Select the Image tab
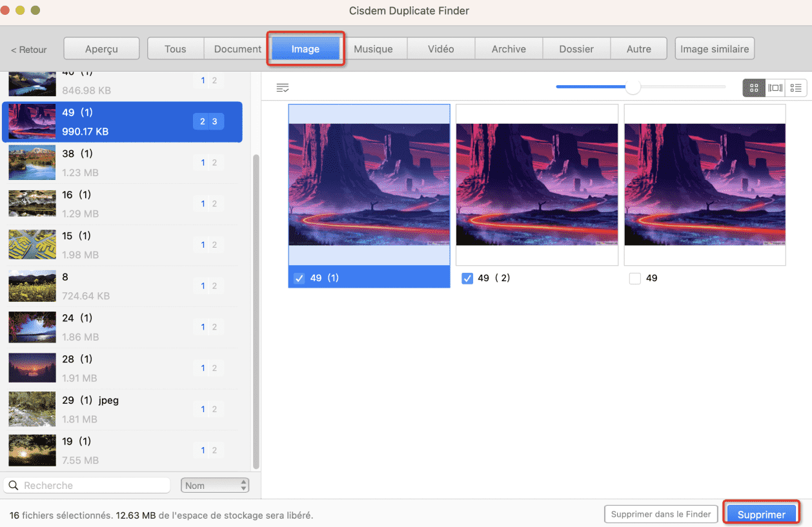This screenshot has height=527, width=812. click(x=305, y=49)
